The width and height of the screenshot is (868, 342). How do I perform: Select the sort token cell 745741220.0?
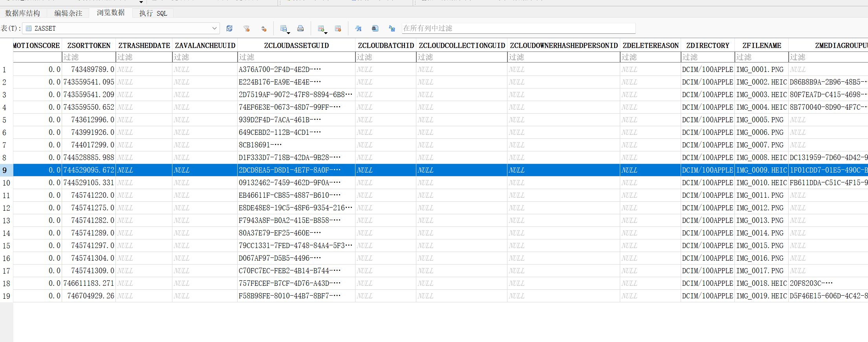(89, 195)
